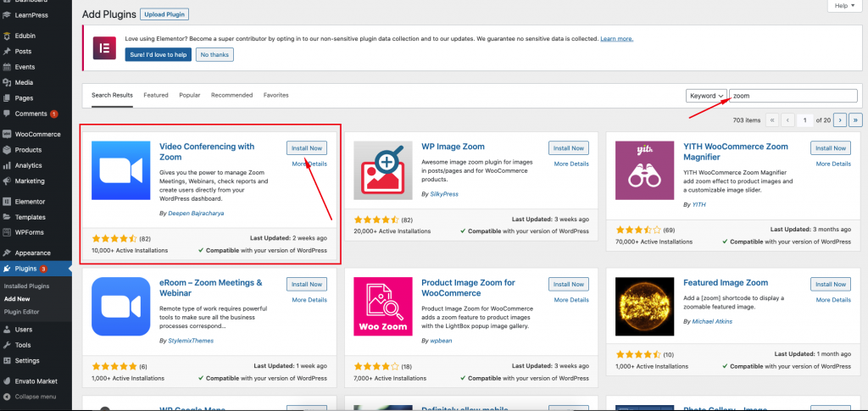Viewport: 868px width, 411px height.
Task: Click the Collapse menu arrow icon
Action: [7, 397]
